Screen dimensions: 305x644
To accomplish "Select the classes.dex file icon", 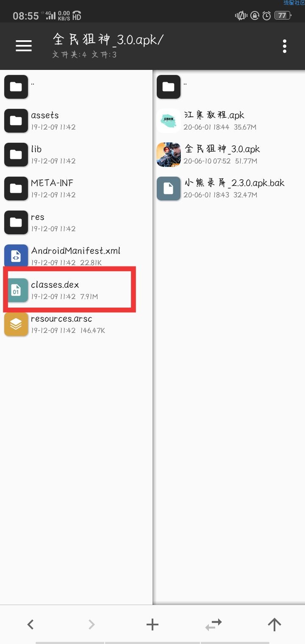I will click(x=16, y=290).
